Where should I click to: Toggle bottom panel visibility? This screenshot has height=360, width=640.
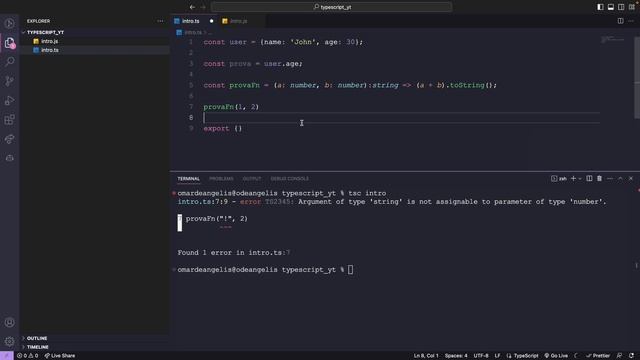[611, 7]
